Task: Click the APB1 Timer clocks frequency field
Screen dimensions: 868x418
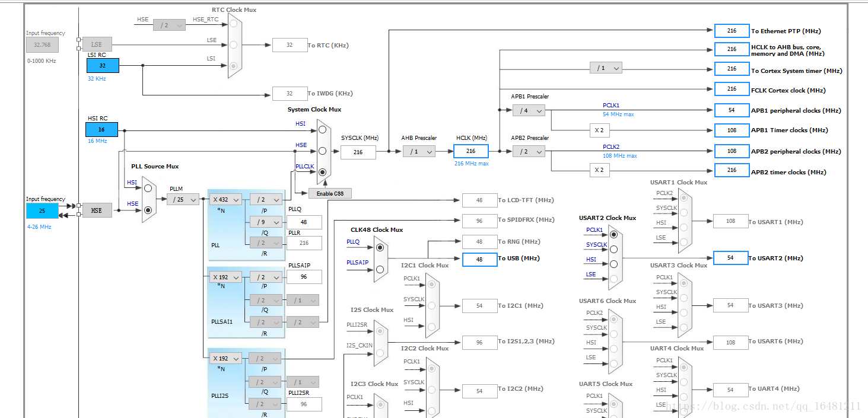Action: point(732,130)
